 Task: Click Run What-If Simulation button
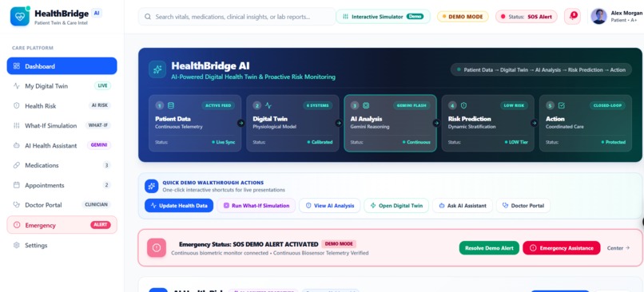click(256, 206)
